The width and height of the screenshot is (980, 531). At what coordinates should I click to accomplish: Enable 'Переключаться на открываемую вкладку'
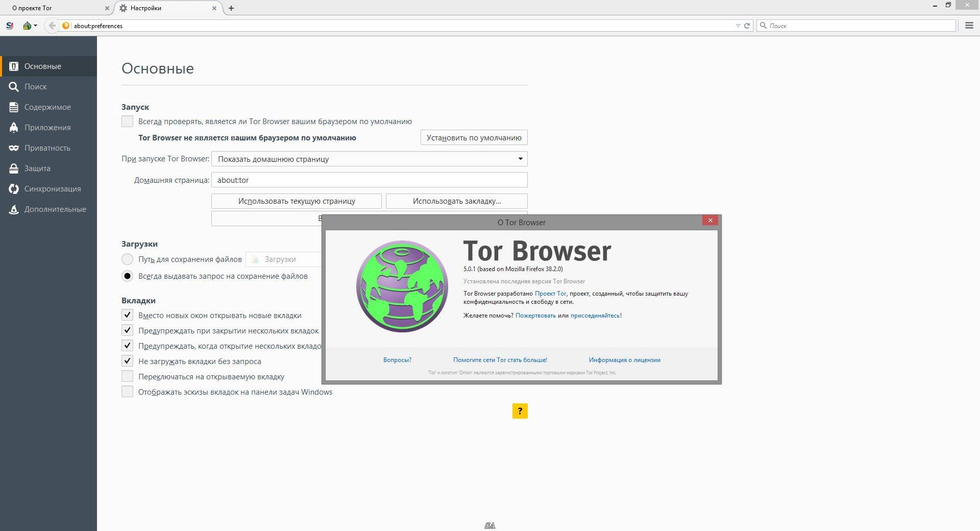click(127, 376)
